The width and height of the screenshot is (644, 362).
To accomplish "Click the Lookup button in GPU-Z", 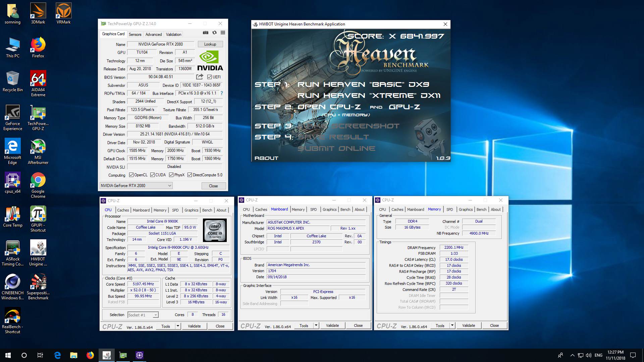I will pos(210,44).
